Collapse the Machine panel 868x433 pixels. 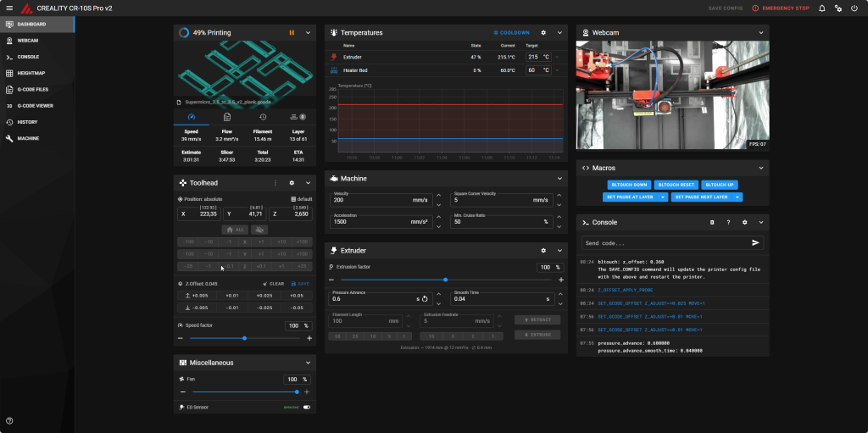click(559, 179)
